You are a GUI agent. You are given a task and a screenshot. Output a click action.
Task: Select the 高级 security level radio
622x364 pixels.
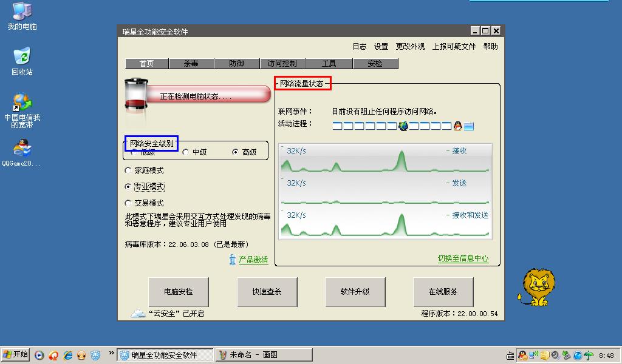click(x=235, y=152)
